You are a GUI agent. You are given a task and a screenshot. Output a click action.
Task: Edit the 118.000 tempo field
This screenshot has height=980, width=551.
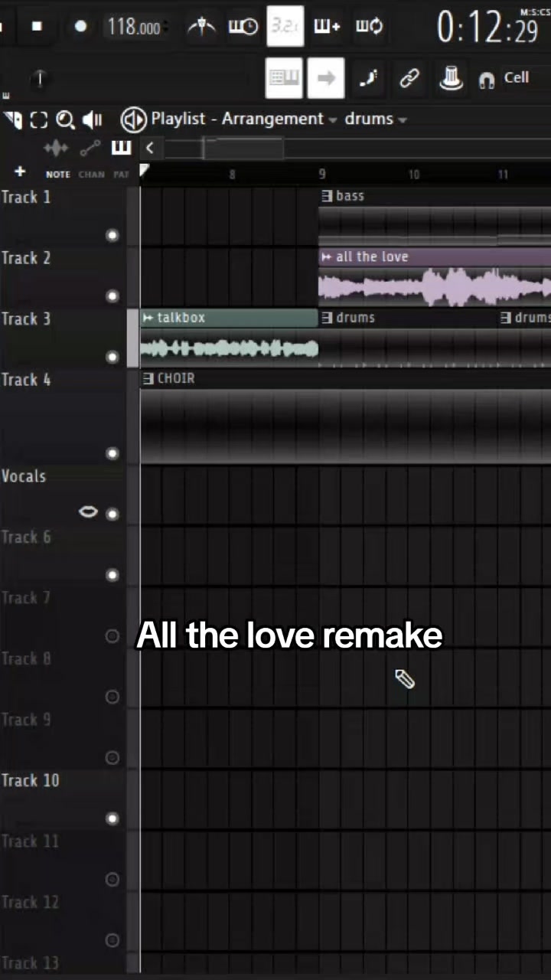click(134, 27)
